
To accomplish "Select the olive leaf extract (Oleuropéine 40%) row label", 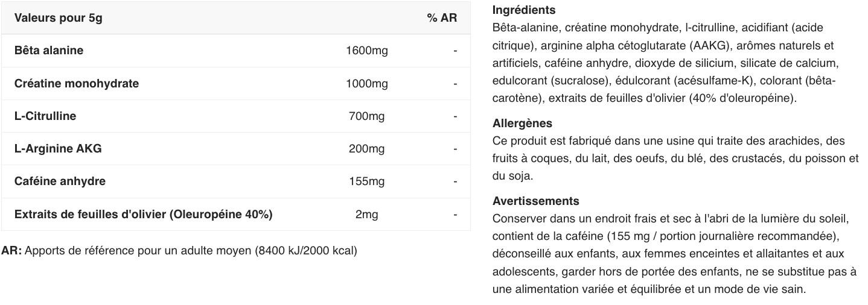I will coord(143,214).
